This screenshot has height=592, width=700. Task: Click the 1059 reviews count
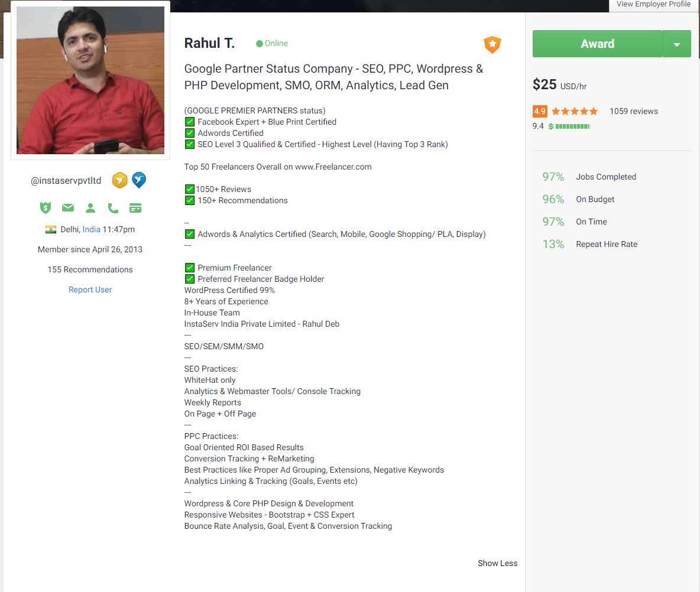click(633, 111)
